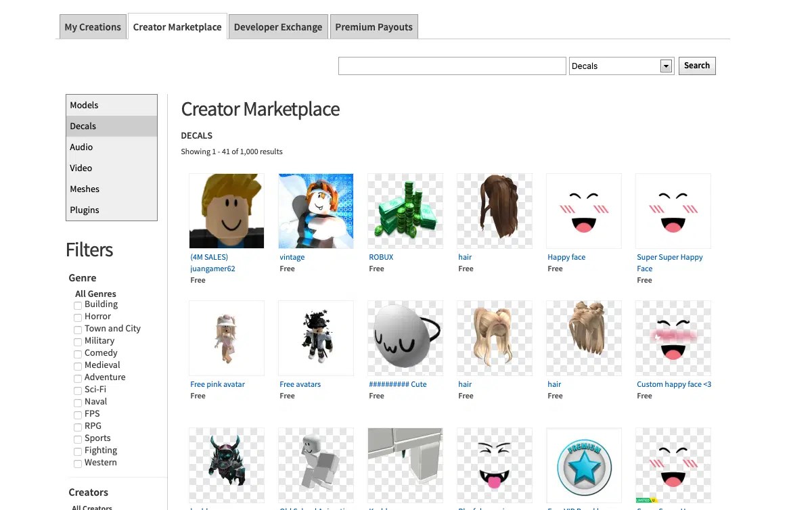Select Decals in category list

tap(112, 126)
